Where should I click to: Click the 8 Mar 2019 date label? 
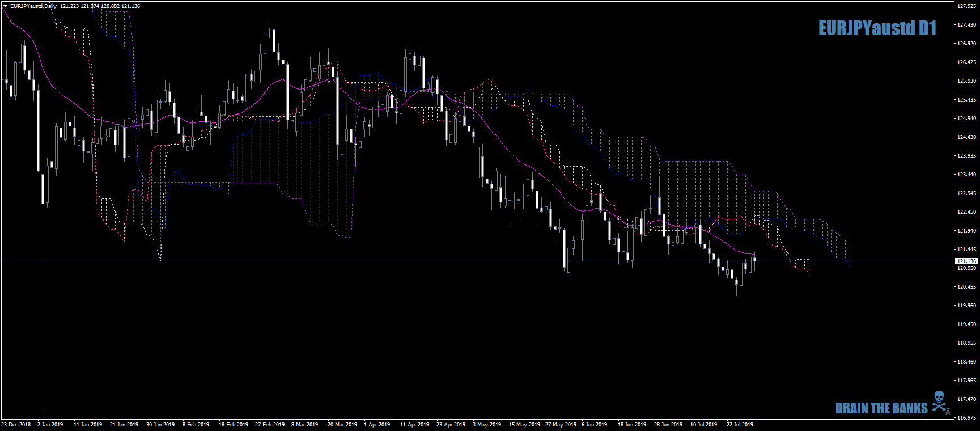[305, 425]
